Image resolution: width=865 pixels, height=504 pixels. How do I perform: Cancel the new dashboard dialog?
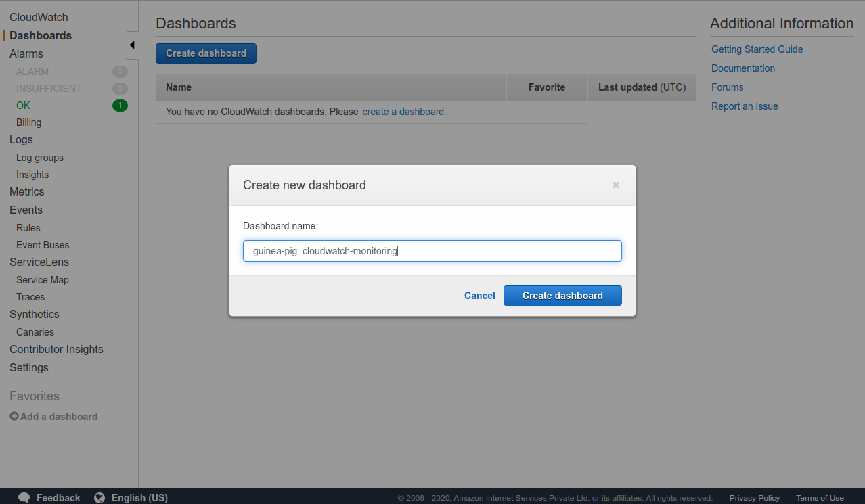tap(480, 296)
